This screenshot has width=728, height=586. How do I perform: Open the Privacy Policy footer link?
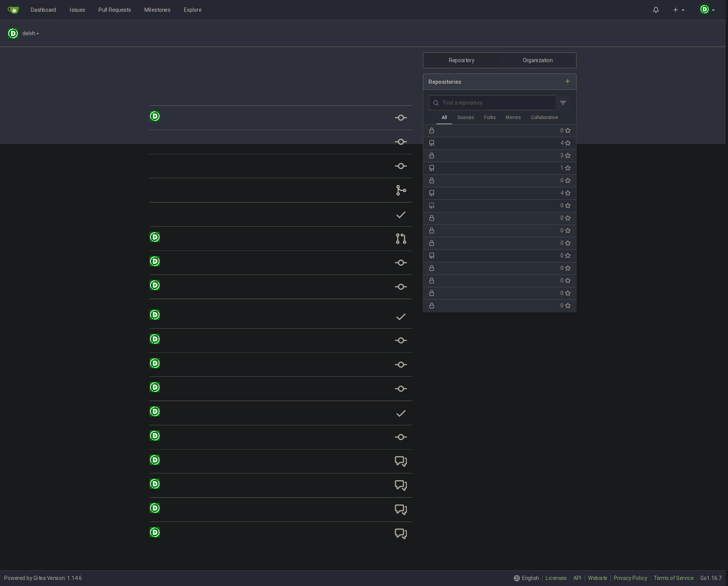(630, 578)
